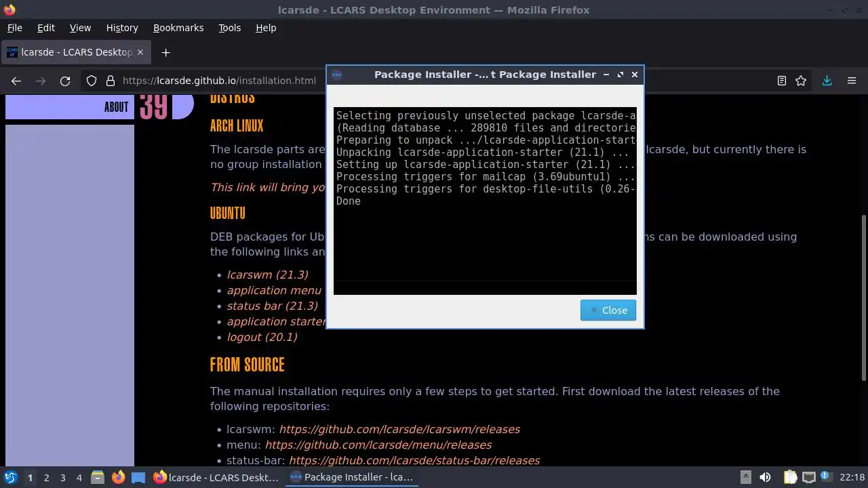Expand the hidden system tray arrow
Viewport: 868px width, 488px height.
[x=745, y=477]
